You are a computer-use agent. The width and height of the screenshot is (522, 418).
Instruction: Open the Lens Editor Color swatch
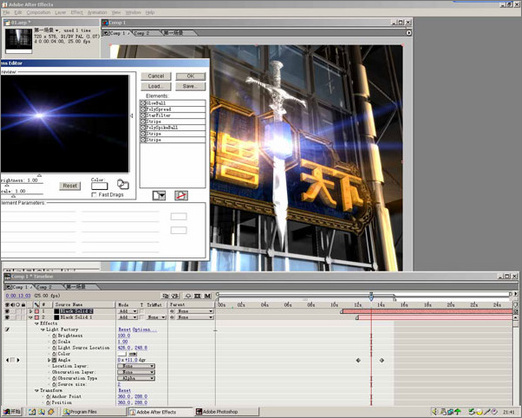coord(99,186)
